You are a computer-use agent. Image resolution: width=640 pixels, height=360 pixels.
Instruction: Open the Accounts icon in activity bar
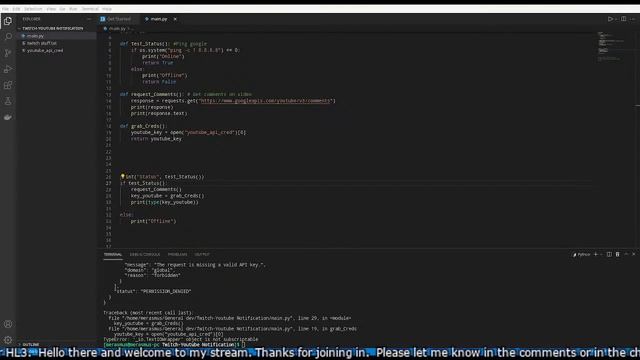(x=8, y=324)
